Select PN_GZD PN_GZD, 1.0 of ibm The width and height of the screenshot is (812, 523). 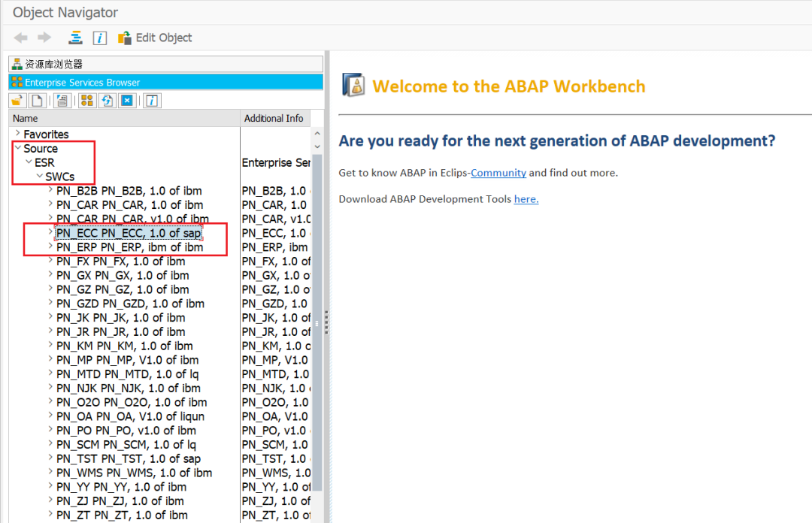(130, 304)
